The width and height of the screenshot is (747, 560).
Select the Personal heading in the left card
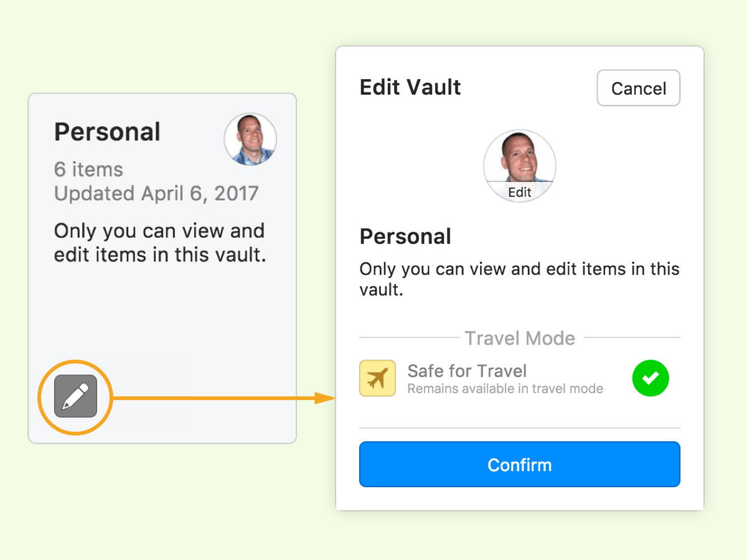coord(107,132)
